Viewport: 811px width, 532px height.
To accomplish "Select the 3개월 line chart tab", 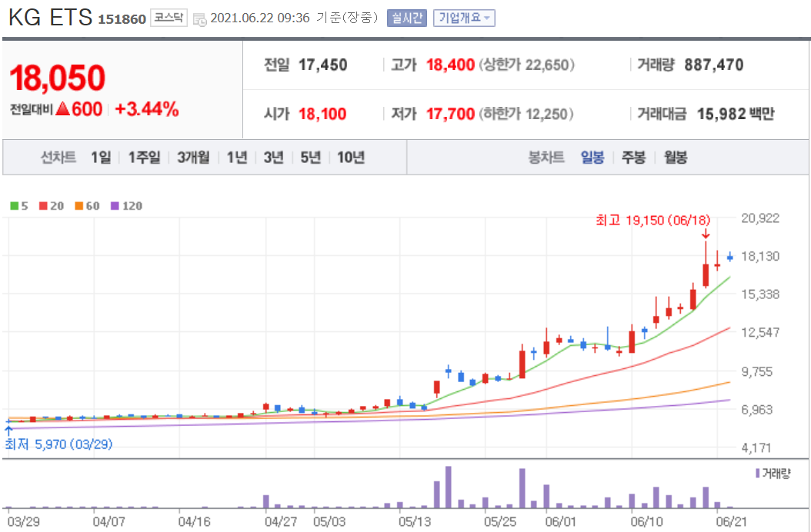I will tap(193, 157).
